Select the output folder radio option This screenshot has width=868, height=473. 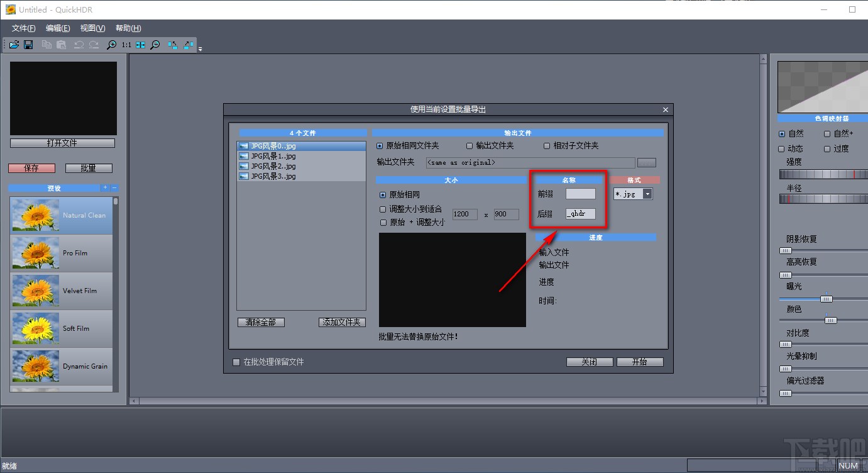(x=470, y=146)
